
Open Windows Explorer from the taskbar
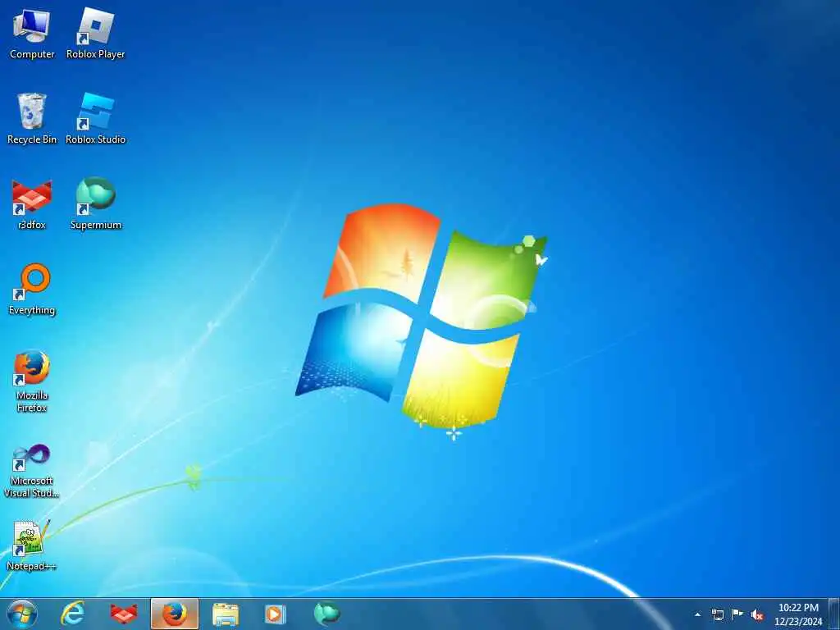click(x=226, y=614)
